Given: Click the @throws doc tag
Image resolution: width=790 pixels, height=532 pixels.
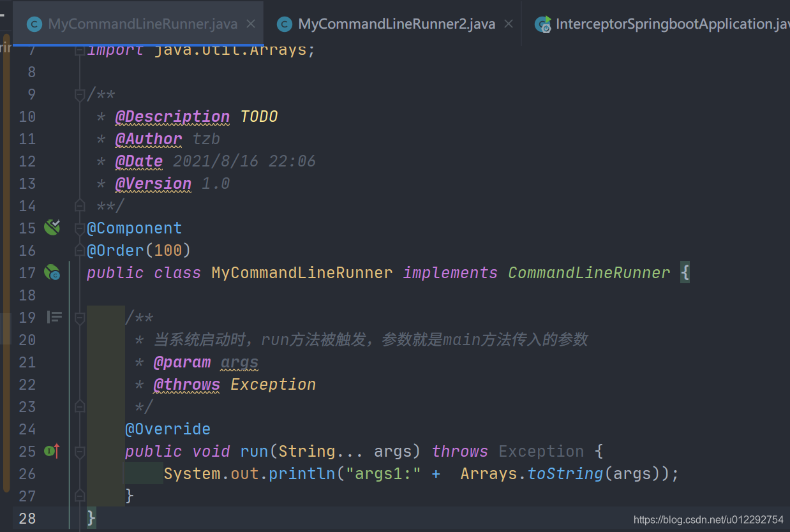Looking at the screenshot, I should (x=187, y=385).
